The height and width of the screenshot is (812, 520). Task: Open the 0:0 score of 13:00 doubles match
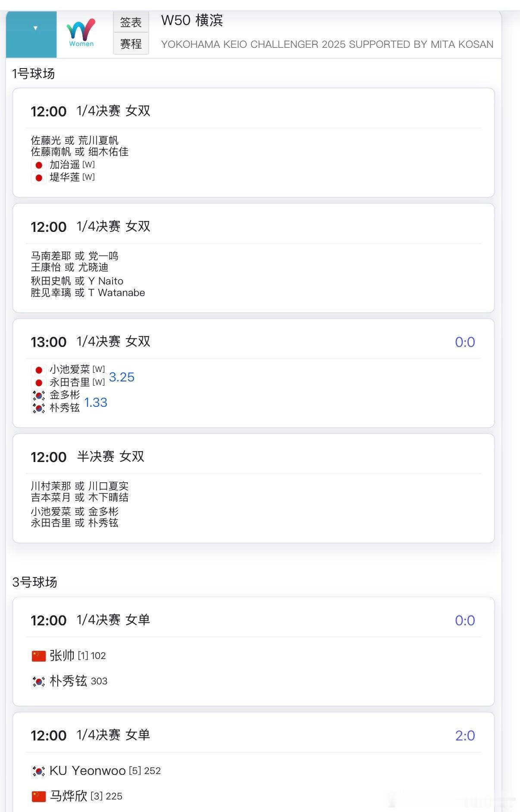pyautogui.click(x=465, y=342)
